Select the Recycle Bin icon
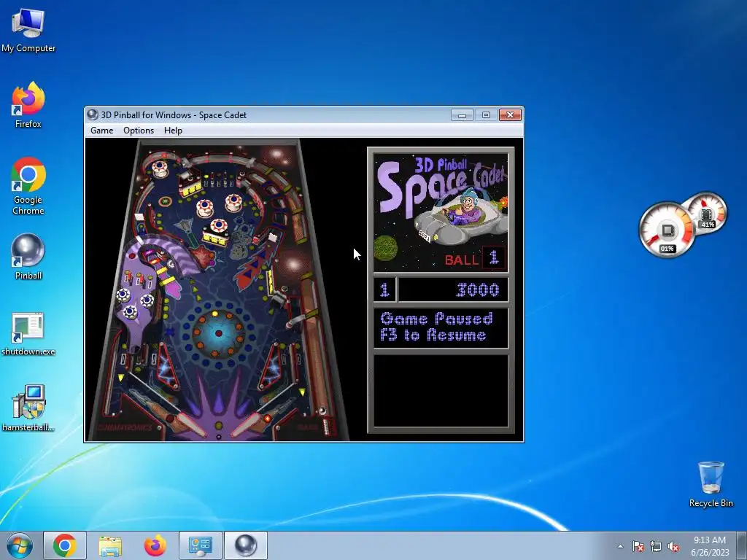Image resolution: width=747 pixels, height=560 pixels. pos(711,484)
